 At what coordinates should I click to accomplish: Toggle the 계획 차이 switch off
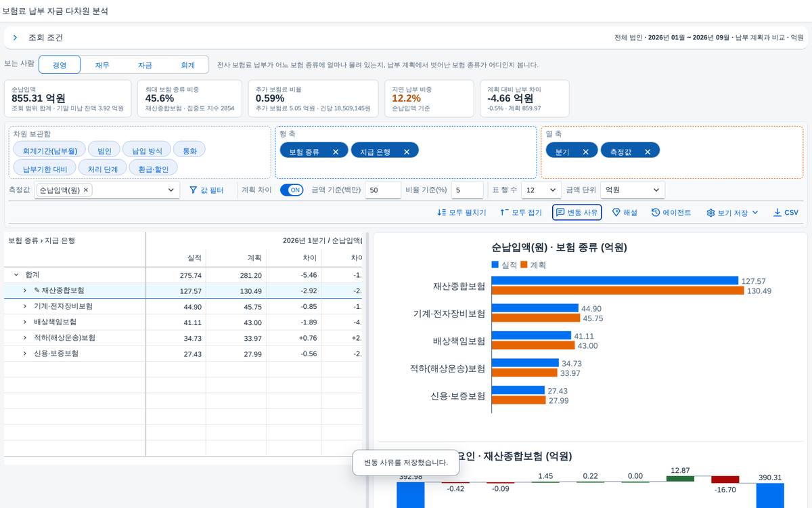pos(292,190)
